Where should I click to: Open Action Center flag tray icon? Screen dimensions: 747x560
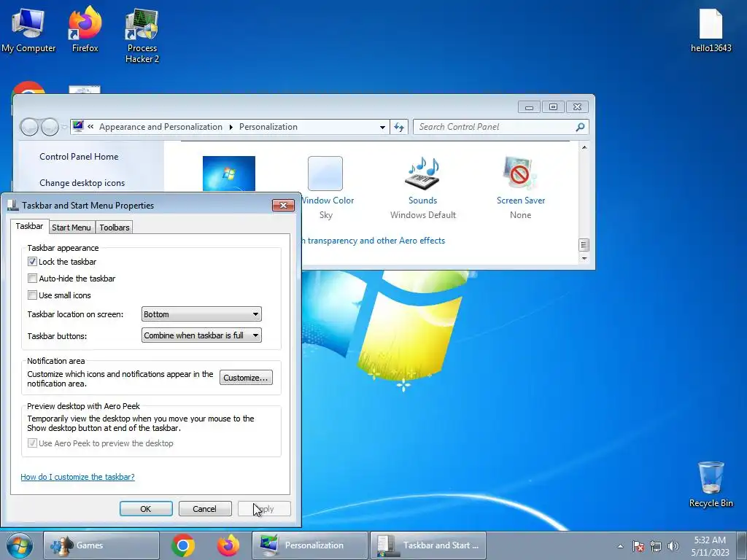pos(638,546)
